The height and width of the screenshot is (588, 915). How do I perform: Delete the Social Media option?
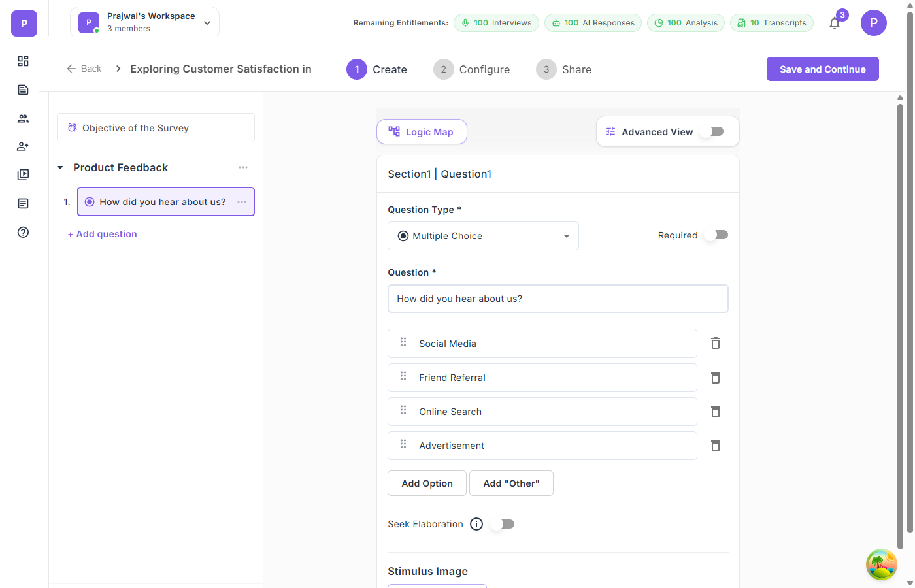pos(715,343)
